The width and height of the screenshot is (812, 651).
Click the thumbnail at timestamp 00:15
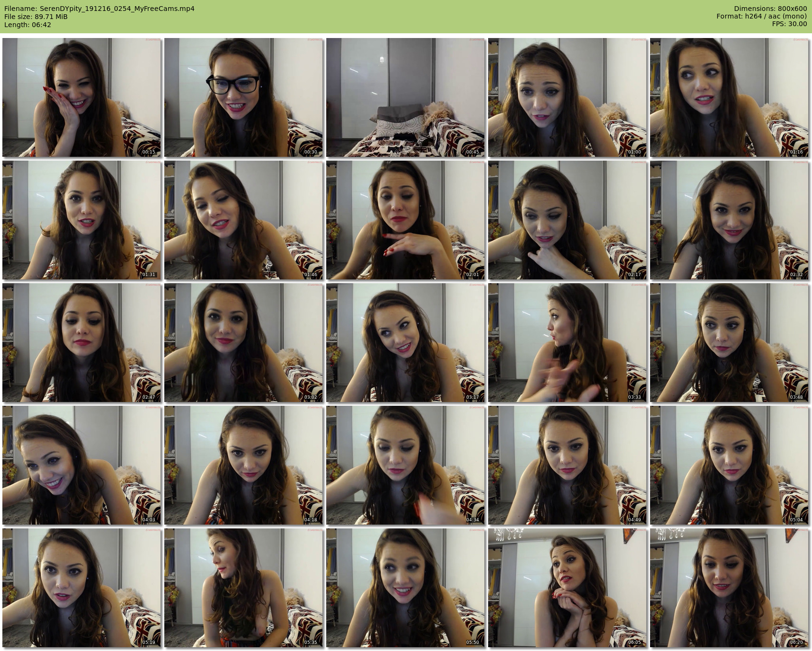[82, 97]
